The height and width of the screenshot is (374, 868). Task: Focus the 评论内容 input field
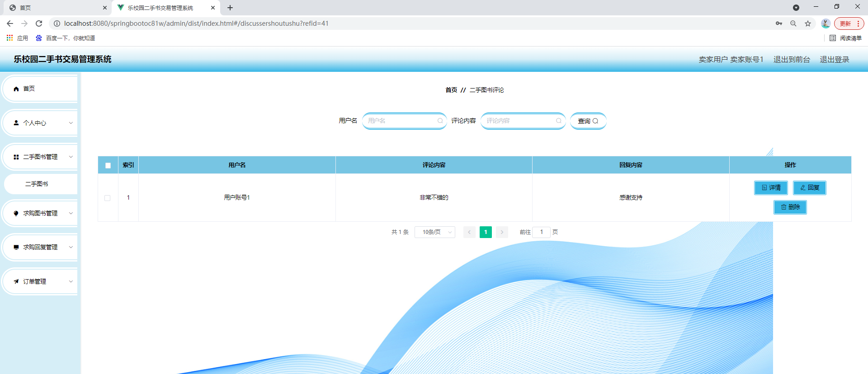pyautogui.click(x=523, y=121)
